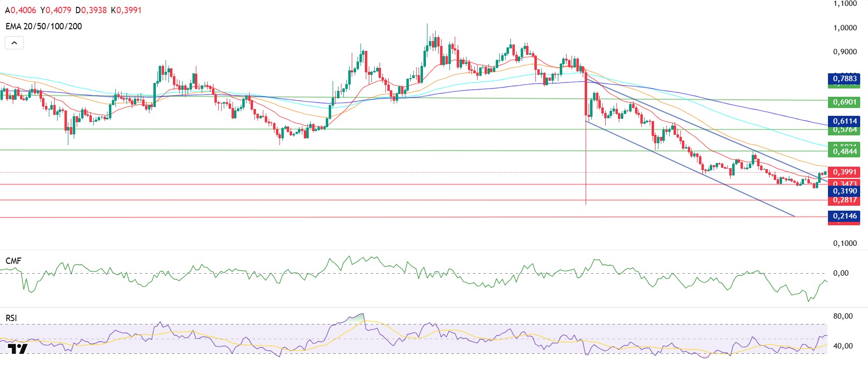Collapse the indicator legend with the chevron button
The width and height of the screenshot is (868, 368).
(14, 43)
